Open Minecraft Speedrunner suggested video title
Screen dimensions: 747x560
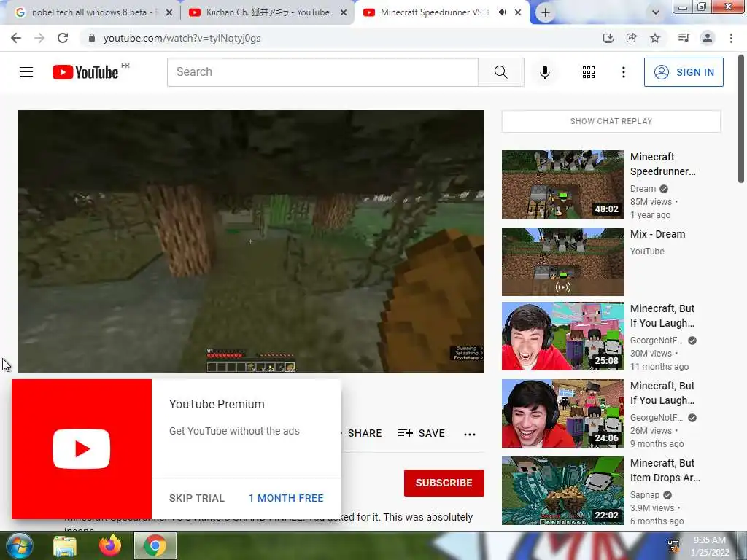point(662,164)
